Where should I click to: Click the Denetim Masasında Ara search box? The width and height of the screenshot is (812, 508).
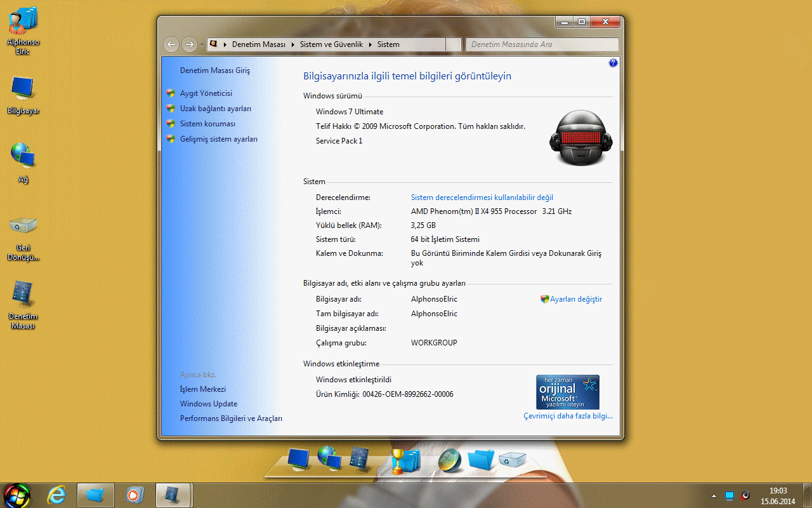[x=541, y=44]
